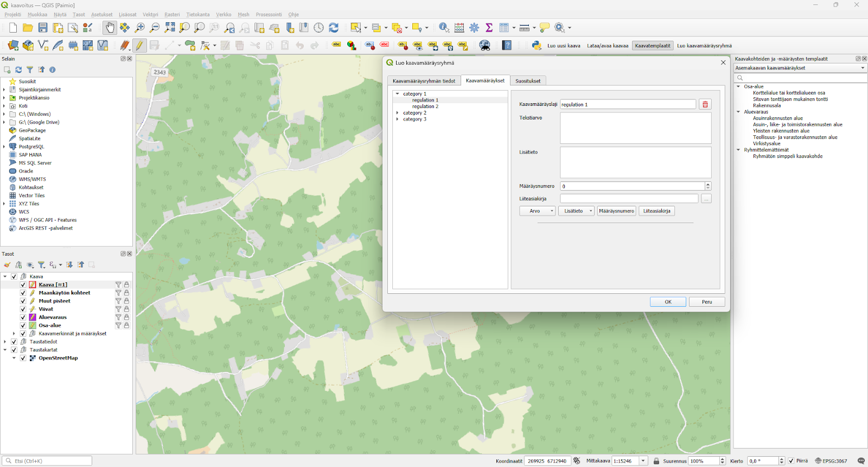The width and height of the screenshot is (868, 467).
Task: Click Refresh icon in Selain panel
Action: (x=18, y=70)
